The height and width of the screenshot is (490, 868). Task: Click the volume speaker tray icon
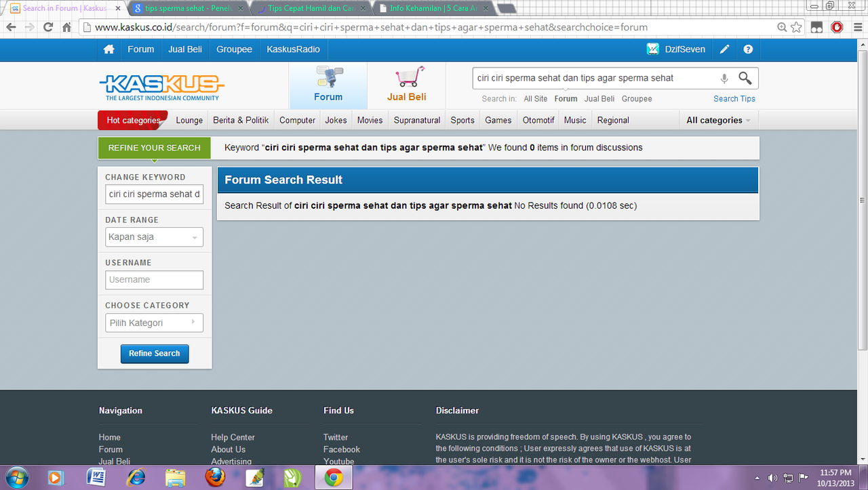pyautogui.click(x=772, y=477)
